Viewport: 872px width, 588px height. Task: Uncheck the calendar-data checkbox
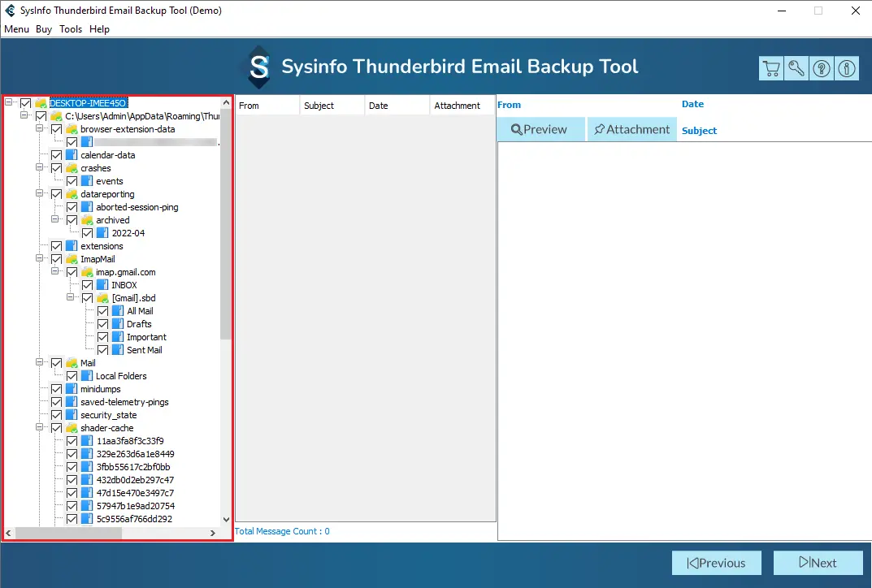56,155
